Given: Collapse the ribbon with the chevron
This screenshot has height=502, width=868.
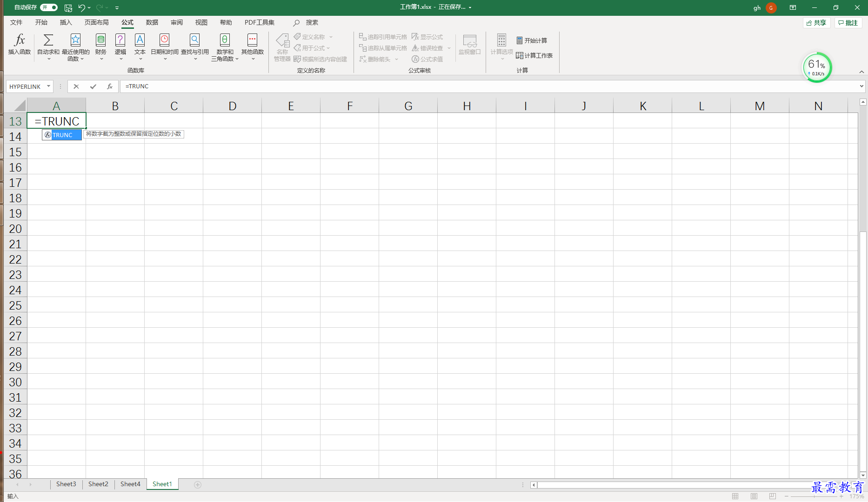Looking at the screenshot, I should (861, 72).
